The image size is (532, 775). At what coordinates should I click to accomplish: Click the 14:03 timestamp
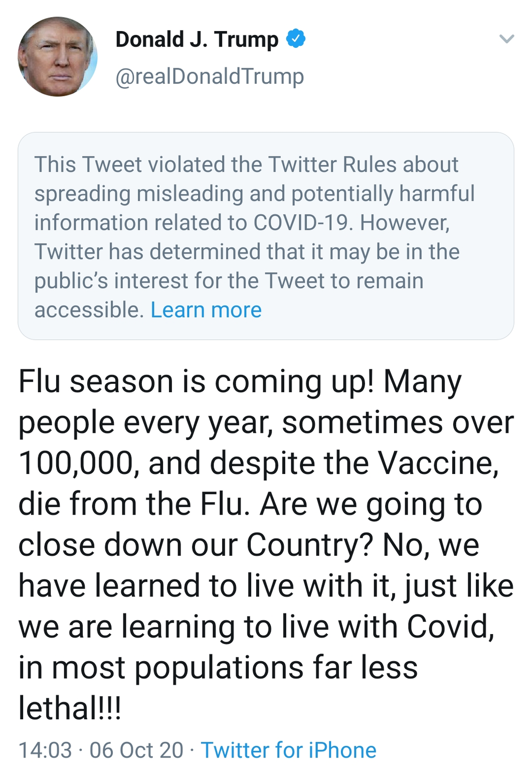(45, 750)
